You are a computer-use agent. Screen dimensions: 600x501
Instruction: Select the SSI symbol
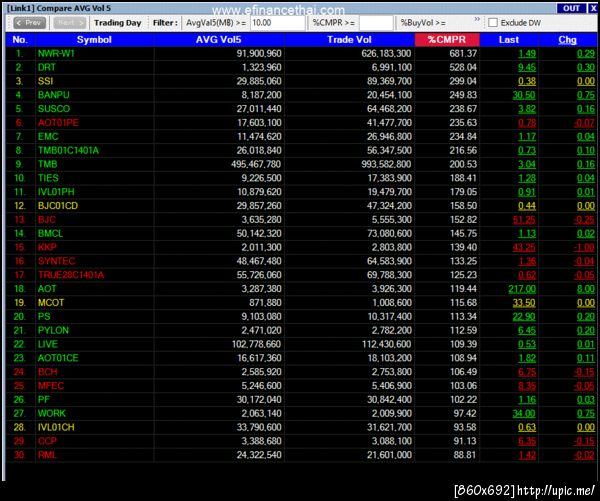45,81
